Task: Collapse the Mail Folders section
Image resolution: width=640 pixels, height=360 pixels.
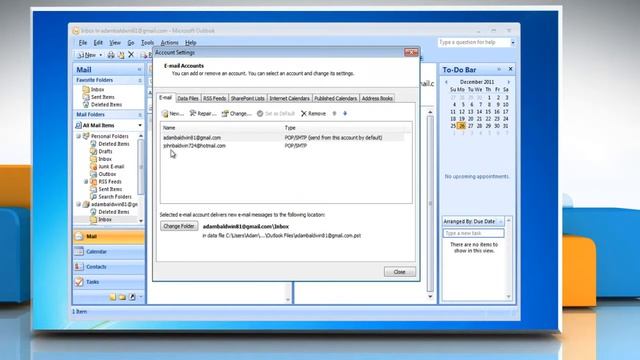Action: click(x=140, y=115)
